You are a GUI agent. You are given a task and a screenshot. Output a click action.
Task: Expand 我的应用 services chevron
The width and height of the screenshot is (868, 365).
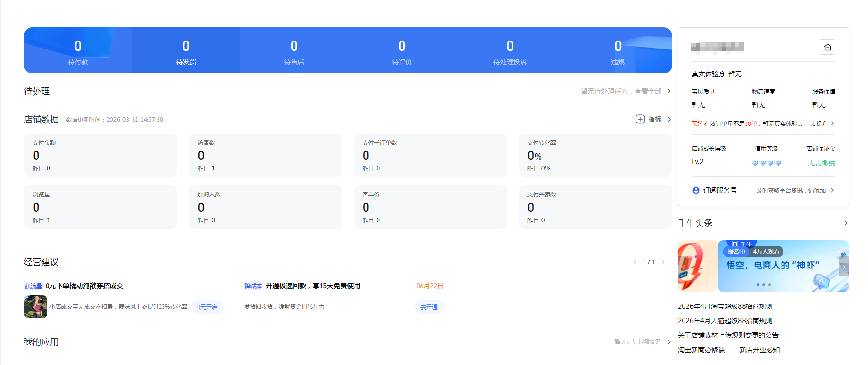[x=669, y=341]
